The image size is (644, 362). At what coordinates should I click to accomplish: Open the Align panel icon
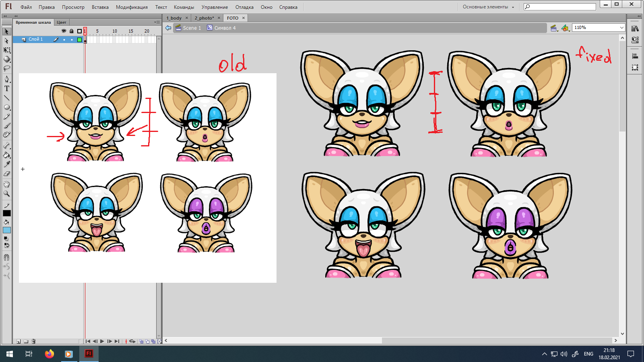point(635,56)
